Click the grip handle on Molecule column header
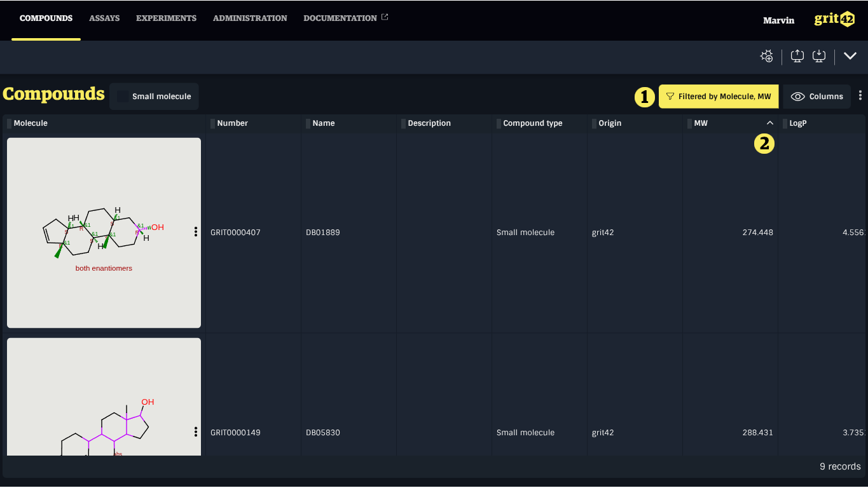 pyautogui.click(x=10, y=123)
